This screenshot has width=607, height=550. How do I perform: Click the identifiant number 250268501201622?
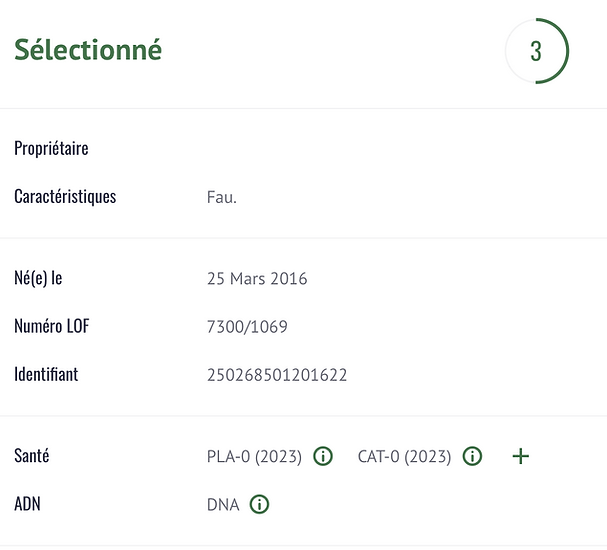click(x=277, y=375)
